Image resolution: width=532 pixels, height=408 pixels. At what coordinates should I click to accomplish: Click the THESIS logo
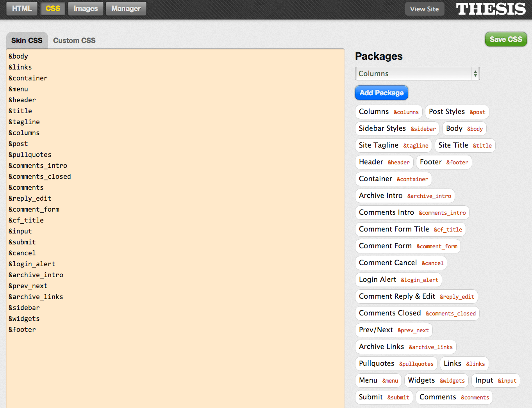[491, 9]
